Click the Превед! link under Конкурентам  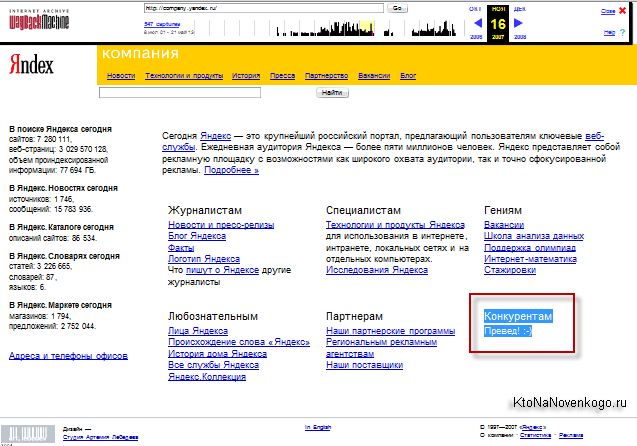(508, 330)
